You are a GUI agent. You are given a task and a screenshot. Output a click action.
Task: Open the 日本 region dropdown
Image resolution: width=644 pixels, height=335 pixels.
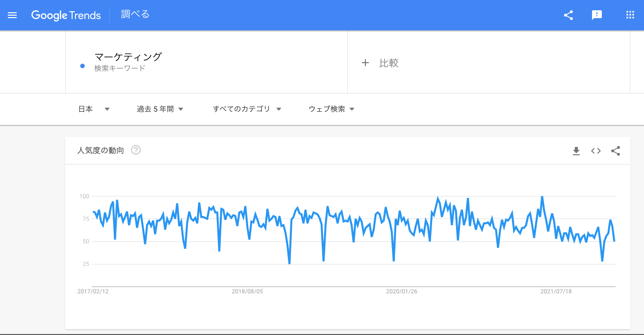[x=93, y=109]
